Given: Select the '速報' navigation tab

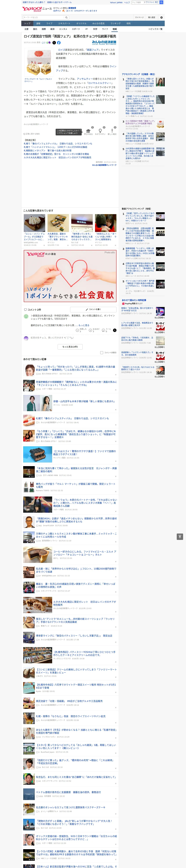Looking at the screenshot, I should coord(38,23).
